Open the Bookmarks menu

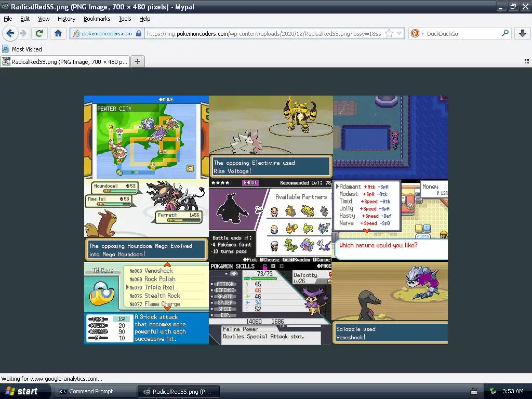(x=97, y=19)
